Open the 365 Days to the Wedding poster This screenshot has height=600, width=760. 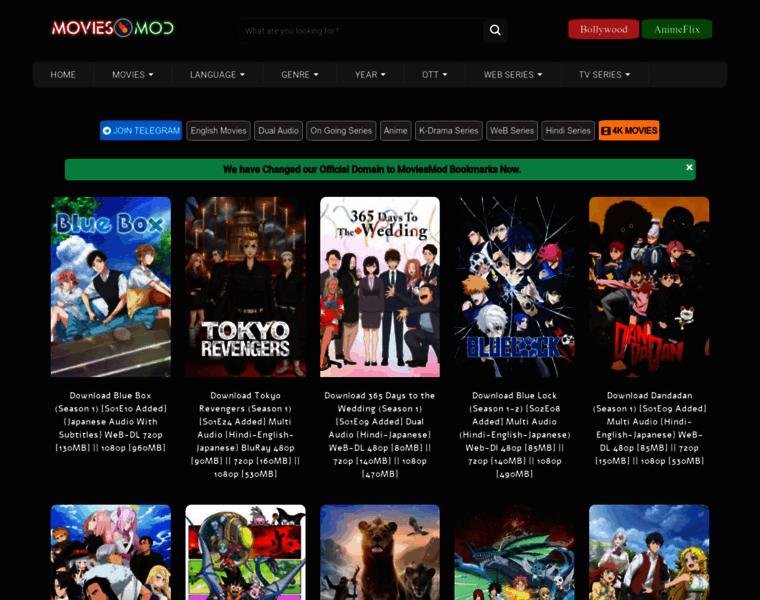[380, 287]
